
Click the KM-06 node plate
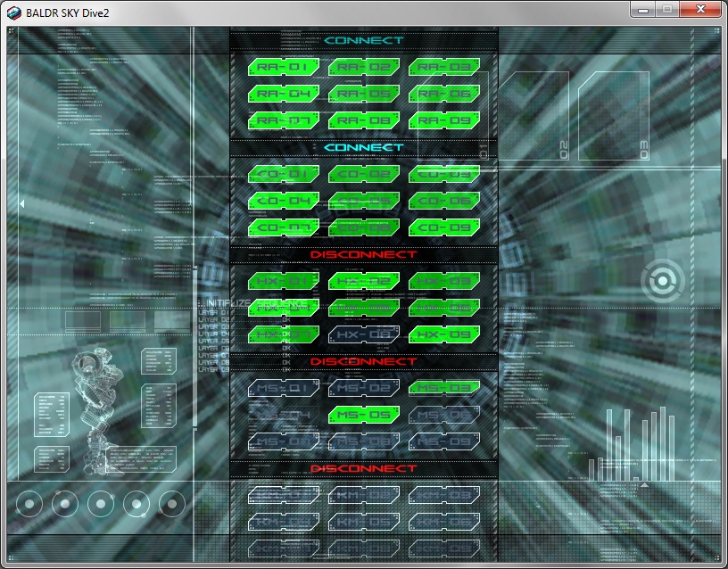(444, 522)
